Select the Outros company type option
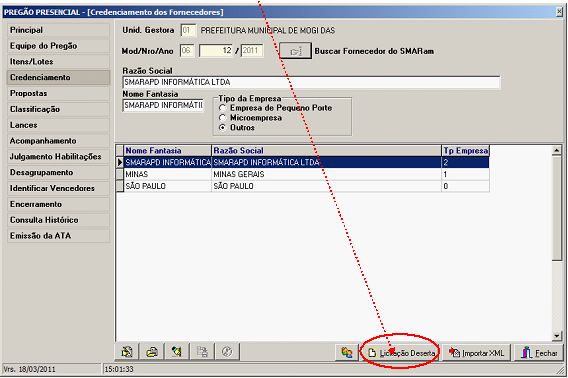This screenshot has width=568, height=378. pyautogui.click(x=223, y=128)
